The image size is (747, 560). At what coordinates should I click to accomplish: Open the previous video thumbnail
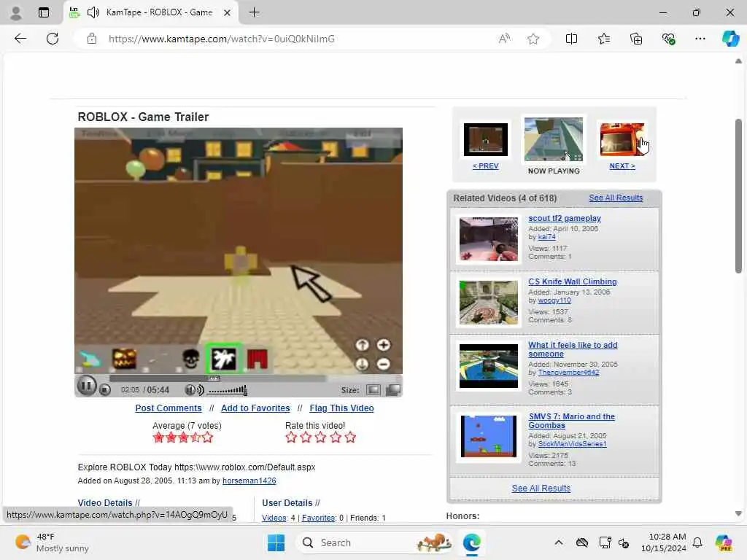click(x=485, y=139)
